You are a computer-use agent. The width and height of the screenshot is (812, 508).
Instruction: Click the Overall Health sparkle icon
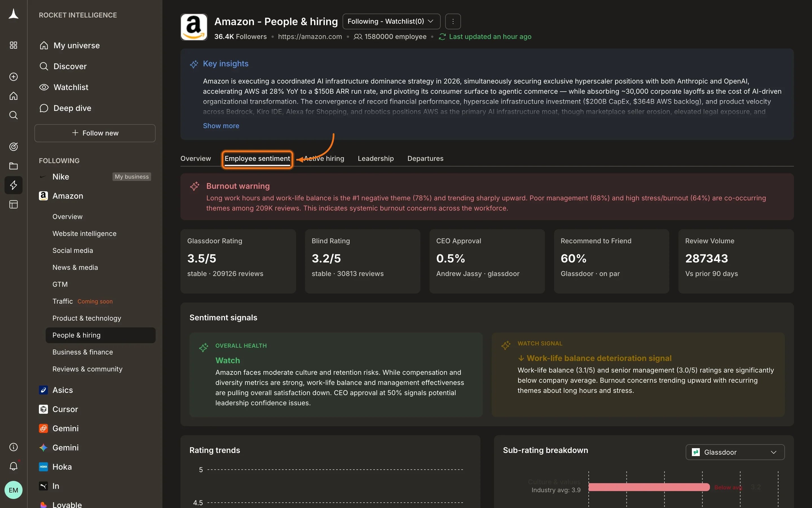(x=204, y=347)
